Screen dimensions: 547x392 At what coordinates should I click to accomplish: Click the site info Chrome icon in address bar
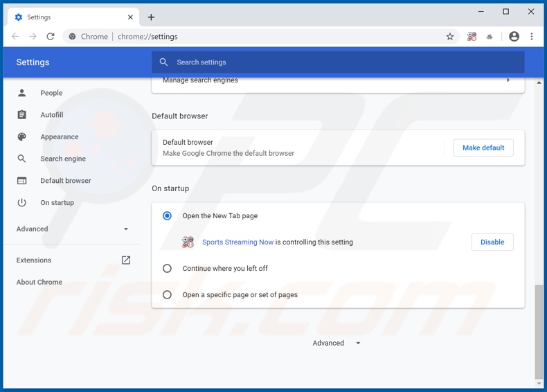pyautogui.click(x=72, y=36)
